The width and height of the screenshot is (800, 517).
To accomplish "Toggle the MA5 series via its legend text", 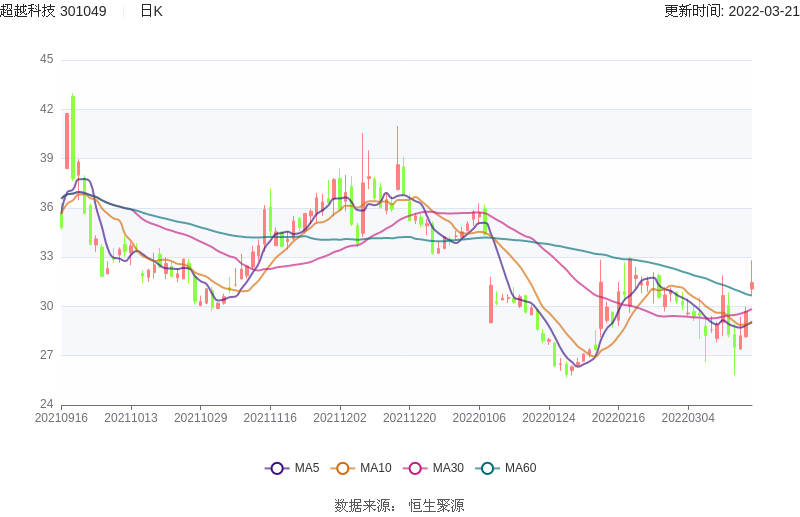I will (307, 468).
